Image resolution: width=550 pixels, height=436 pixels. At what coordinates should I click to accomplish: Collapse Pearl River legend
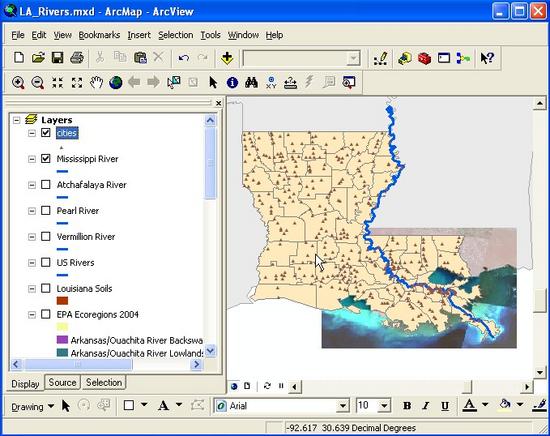pyautogui.click(x=32, y=211)
